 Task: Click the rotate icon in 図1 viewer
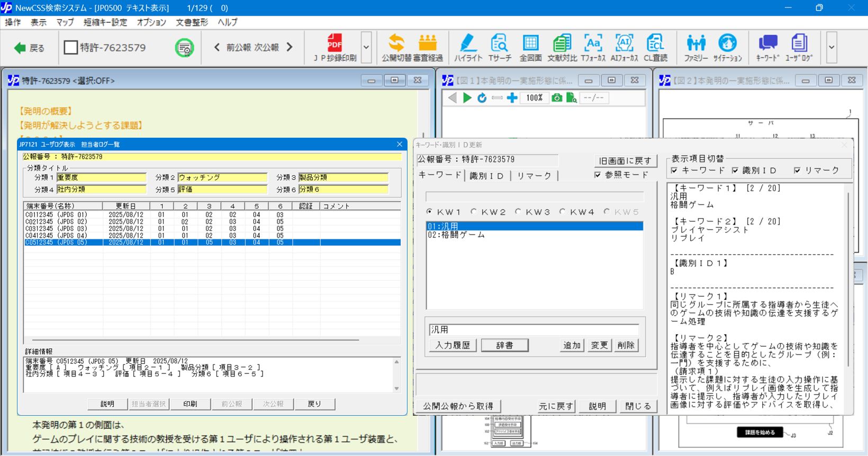tap(482, 98)
